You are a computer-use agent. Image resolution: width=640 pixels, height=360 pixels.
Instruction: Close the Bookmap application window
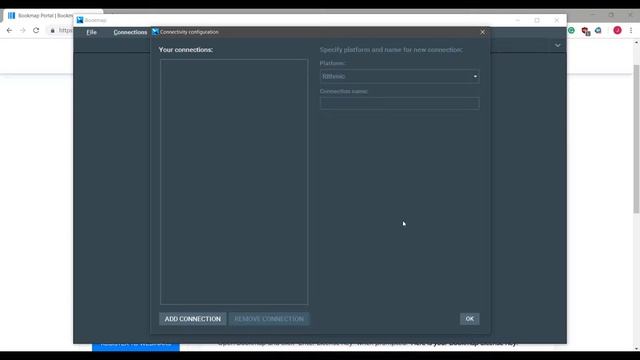557,20
